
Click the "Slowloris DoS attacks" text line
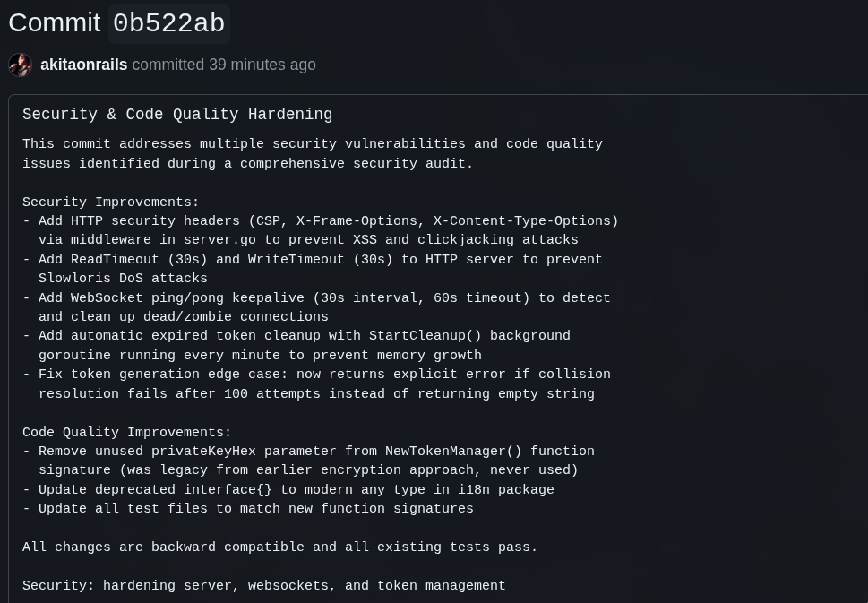(123, 279)
